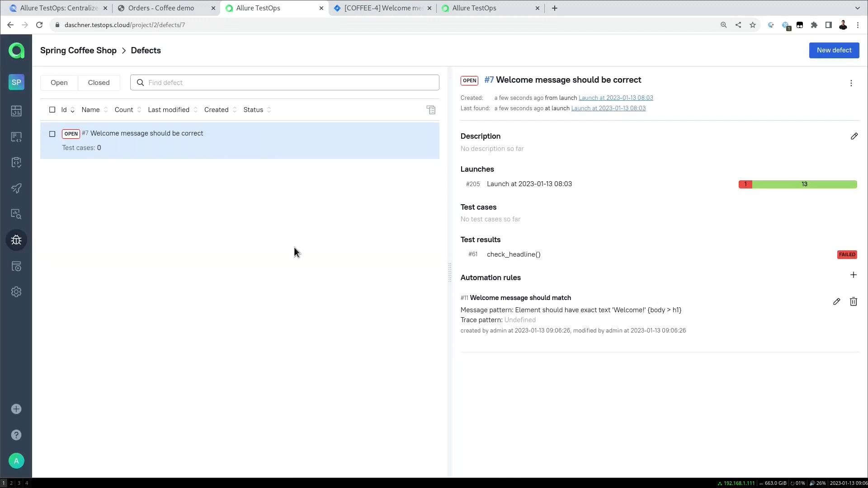
Task: Click the New defect button
Action: coord(834,50)
